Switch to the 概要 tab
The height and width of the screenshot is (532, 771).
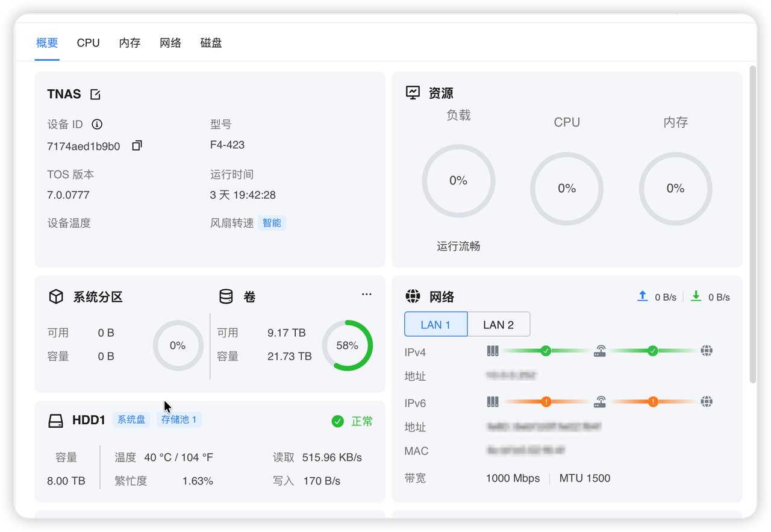point(47,43)
